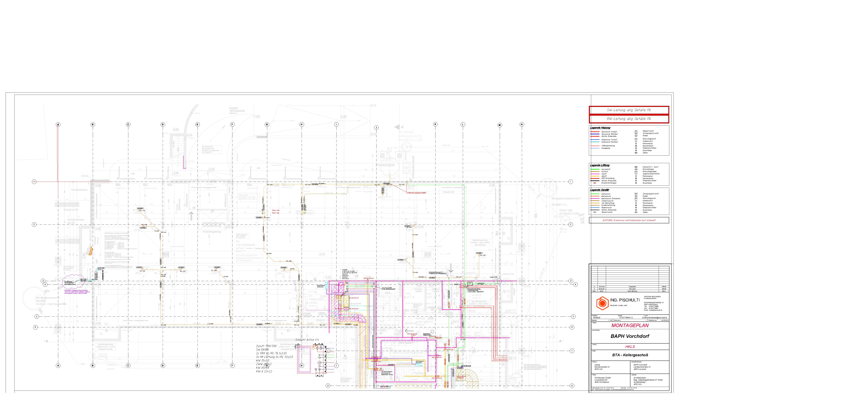Viewport: 868px width, 395px height.
Task: Click the red SW-Leitung Gefälle note box
Action: 629,110
